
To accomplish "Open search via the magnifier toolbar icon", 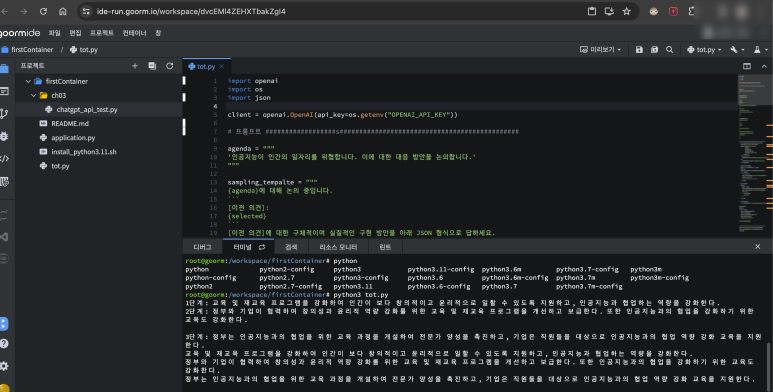I will click(x=669, y=50).
